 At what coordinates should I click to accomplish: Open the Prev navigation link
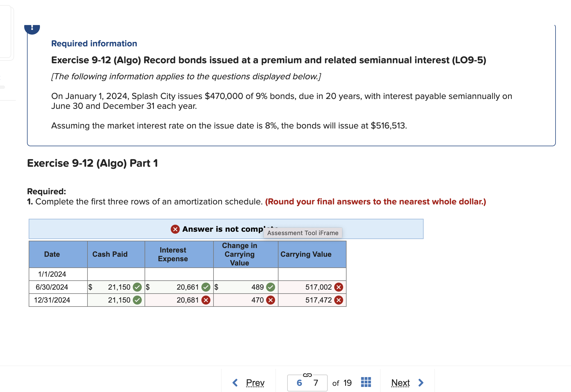click(x=255, y=382)
